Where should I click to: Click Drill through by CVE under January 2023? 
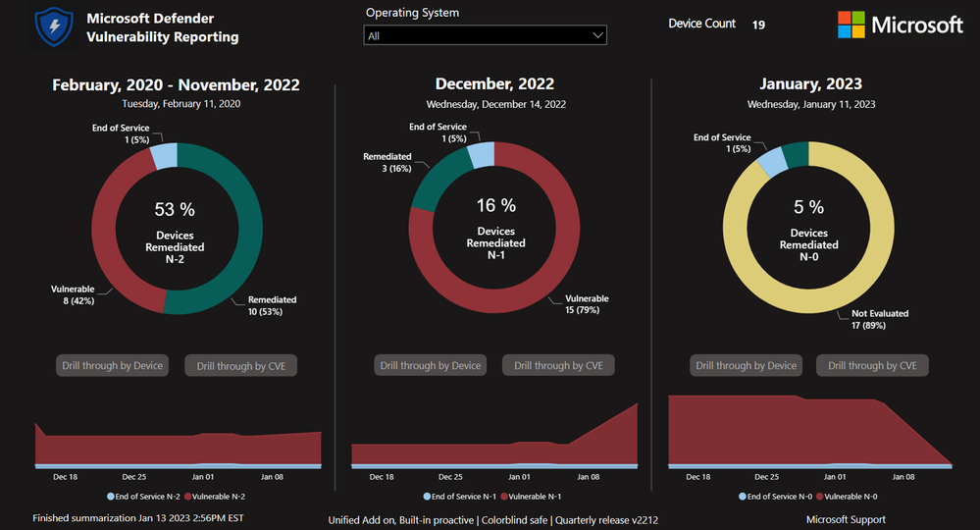point(872,366)
